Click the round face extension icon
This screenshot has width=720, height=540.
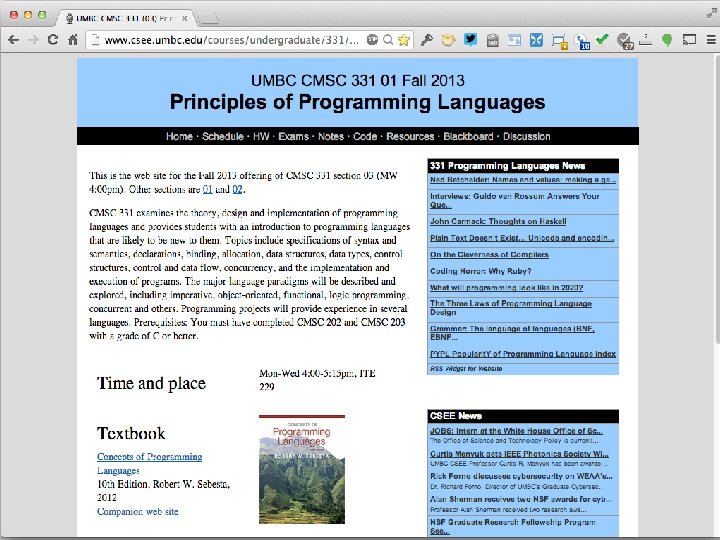(x=448, y=40)
